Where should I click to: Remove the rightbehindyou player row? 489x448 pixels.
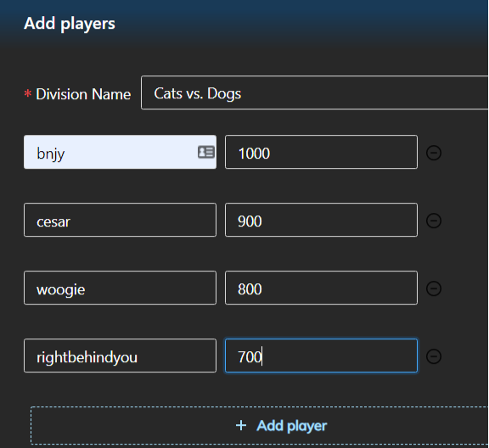coord(434,356)
